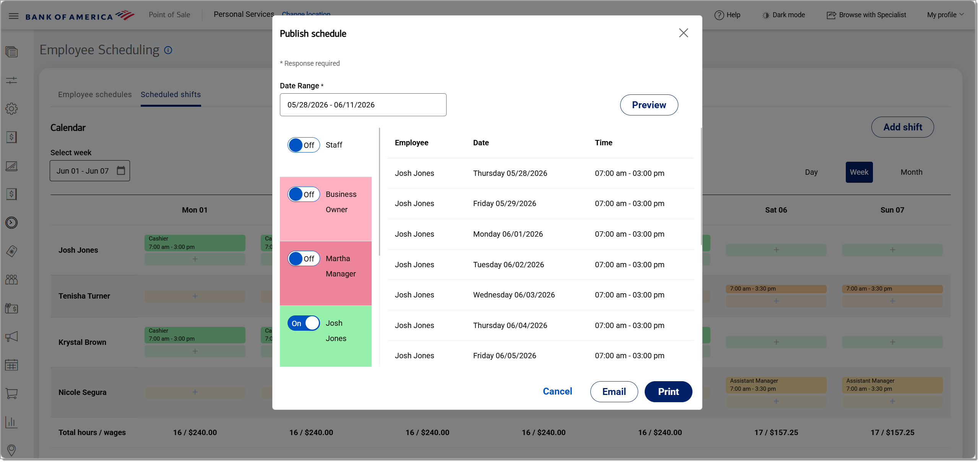This screenshot has width=980, height=463.
Task: Open the employees group sidebar icon
Action: coord(11,279)
